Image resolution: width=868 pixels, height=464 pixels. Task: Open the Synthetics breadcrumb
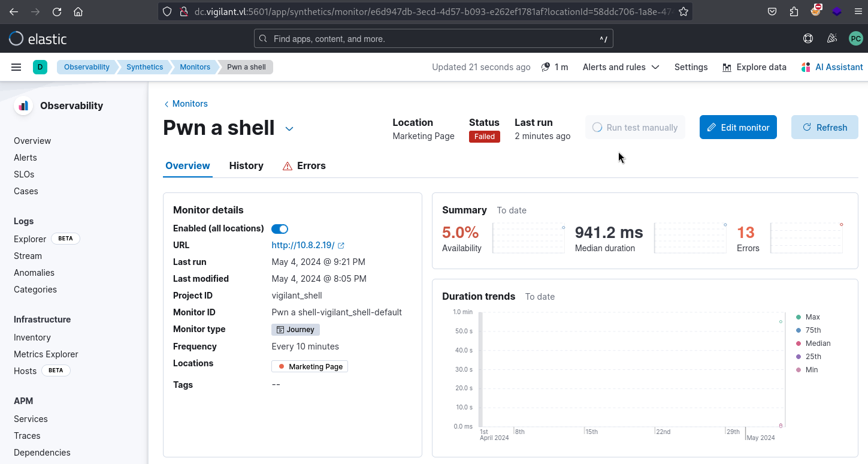tap(144, 67)
